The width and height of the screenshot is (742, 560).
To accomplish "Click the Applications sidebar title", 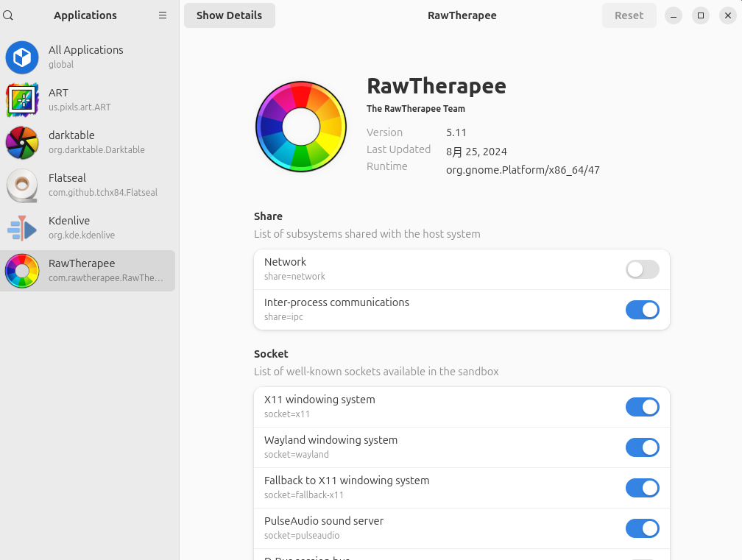I will [x=85, y=15].
